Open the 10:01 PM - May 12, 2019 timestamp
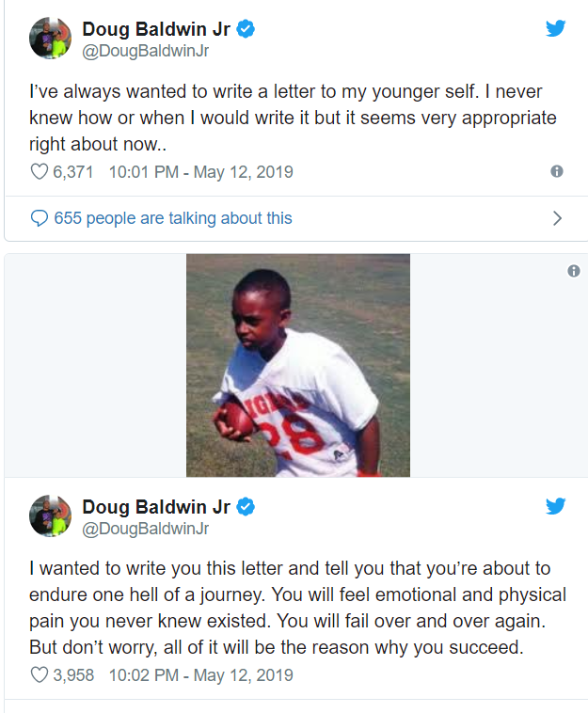This screenshot has height=713, width=588. tap(200, 172)
